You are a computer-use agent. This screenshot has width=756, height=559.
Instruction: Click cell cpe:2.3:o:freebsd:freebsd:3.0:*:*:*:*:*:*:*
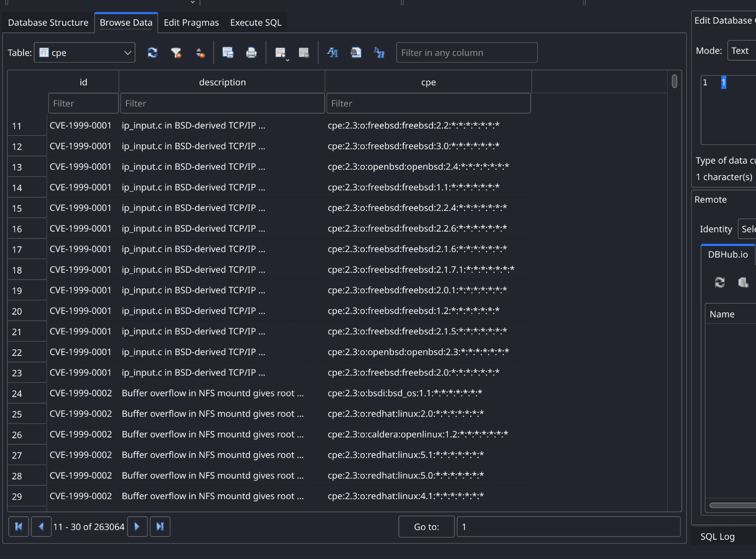tap(429, 146)
